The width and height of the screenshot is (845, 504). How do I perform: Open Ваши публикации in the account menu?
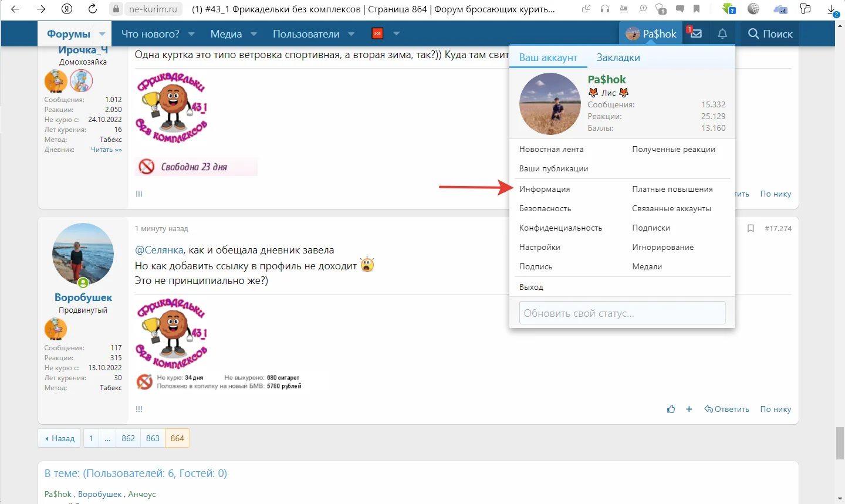553,168
